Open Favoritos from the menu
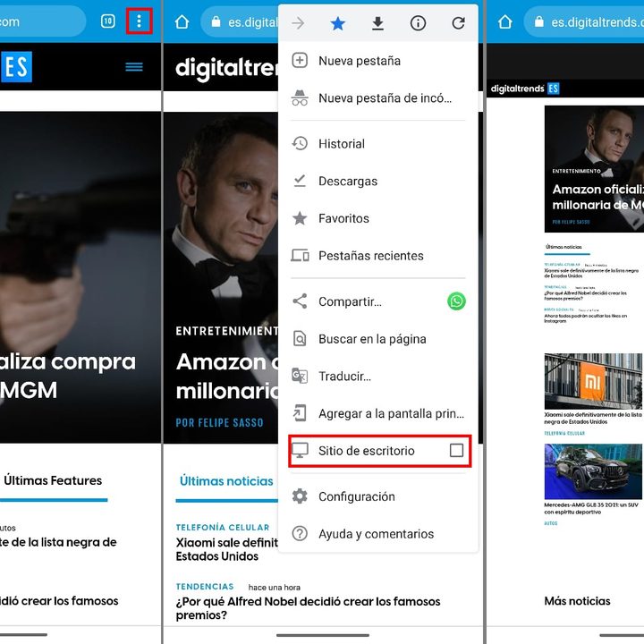 [x=377, y=218]
